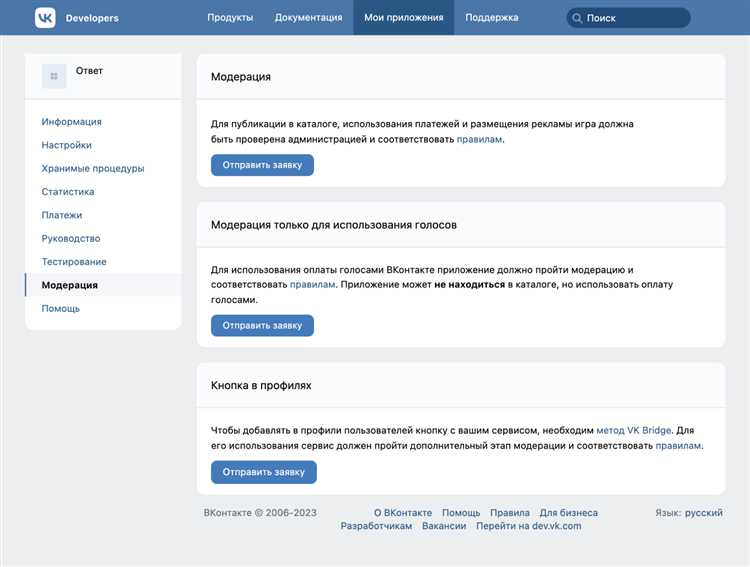Screen dimensions: 750x567
Task: Open the метод VK Bridge link
Action: (634, 430)
